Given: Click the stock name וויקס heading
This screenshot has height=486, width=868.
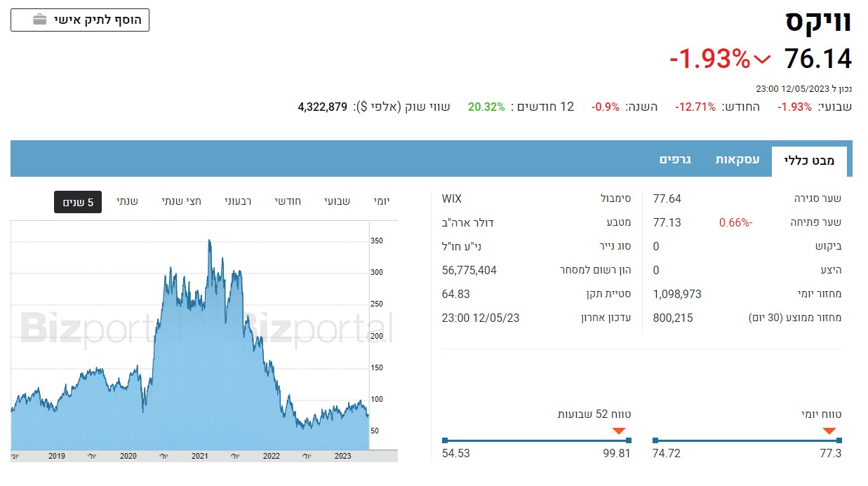Looking at the screenshot, I should (819, 21).
